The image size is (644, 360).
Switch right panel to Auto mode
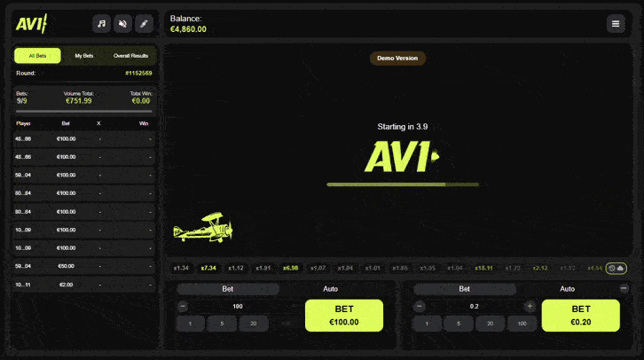pyautogui.click(x=567, y=288)
